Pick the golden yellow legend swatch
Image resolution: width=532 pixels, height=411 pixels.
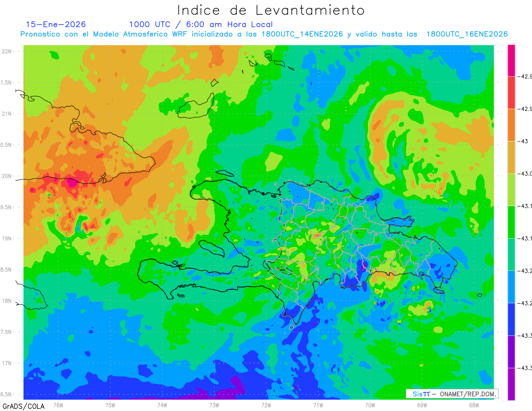coord(511,157)
